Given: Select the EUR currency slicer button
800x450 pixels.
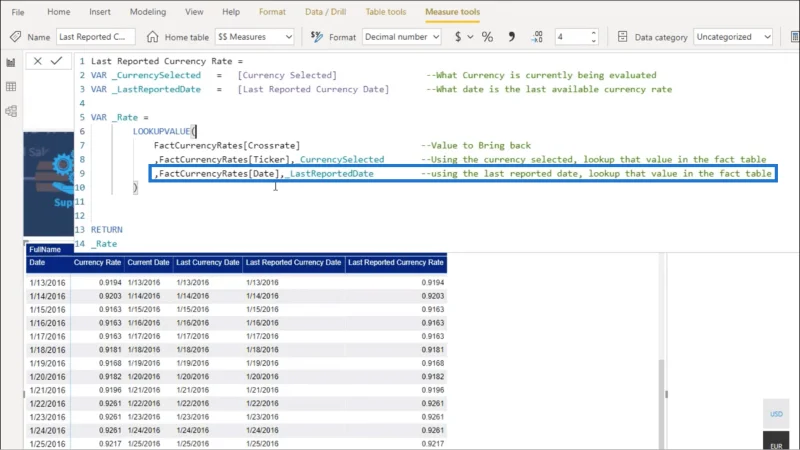Looking at the screenshot, I should (x=776, y=442).
